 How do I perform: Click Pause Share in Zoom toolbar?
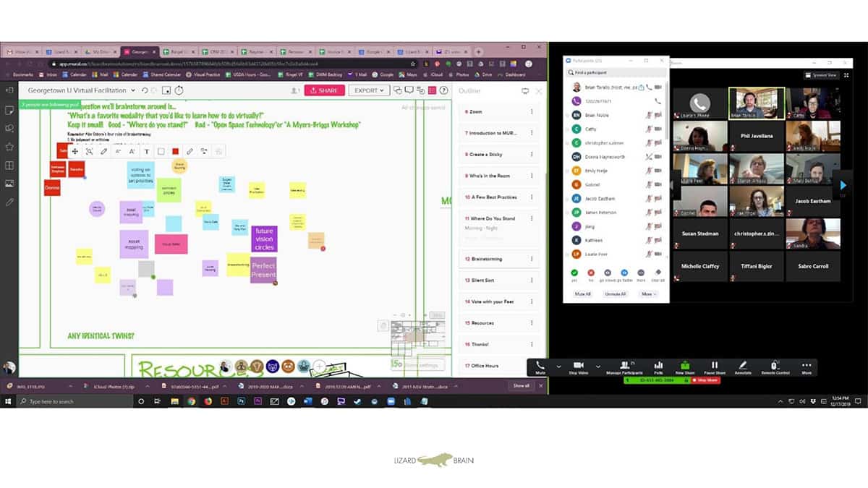(x=714, y=367)
